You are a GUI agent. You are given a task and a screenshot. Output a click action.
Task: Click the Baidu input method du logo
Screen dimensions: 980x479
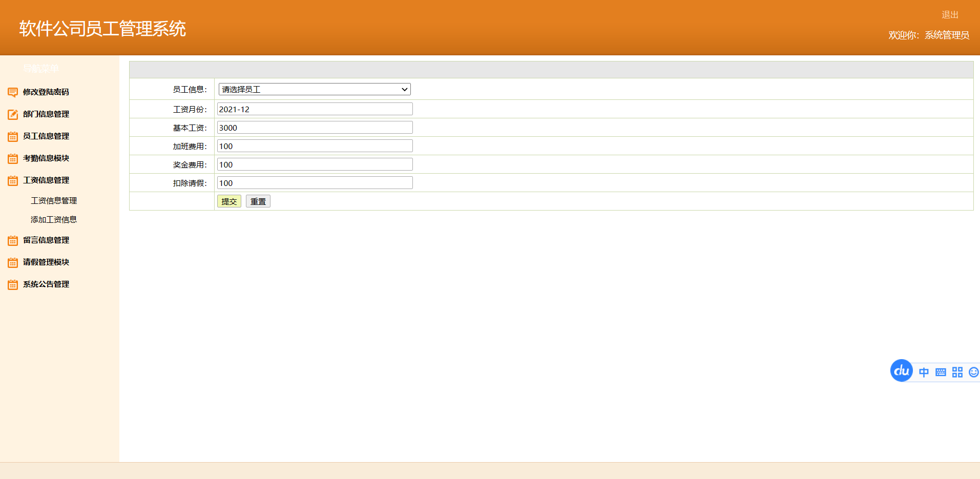click(x=902, y=371)
